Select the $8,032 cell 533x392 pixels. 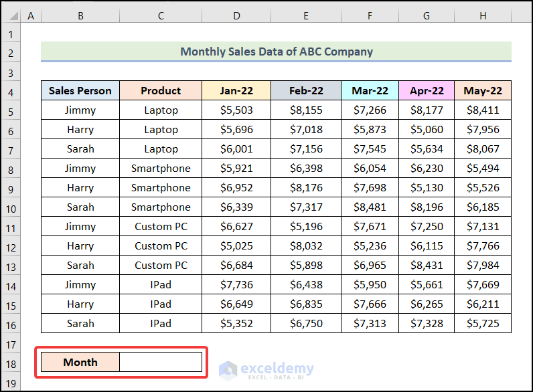[306, 246]
